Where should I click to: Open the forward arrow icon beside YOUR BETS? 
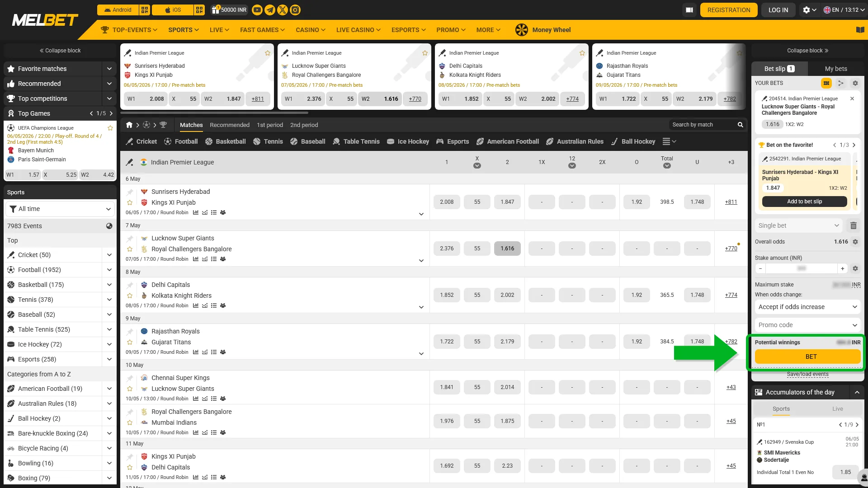click(841, 83)
